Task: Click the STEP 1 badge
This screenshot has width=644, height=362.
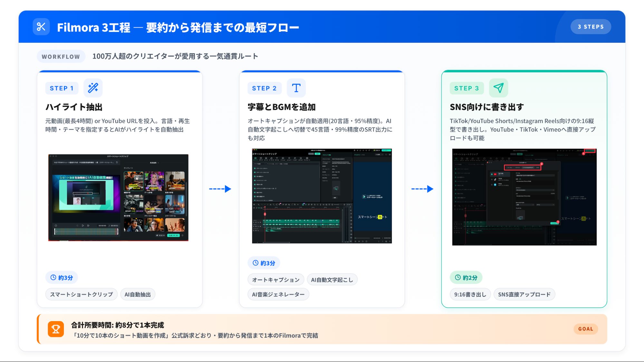Action: 62,88
